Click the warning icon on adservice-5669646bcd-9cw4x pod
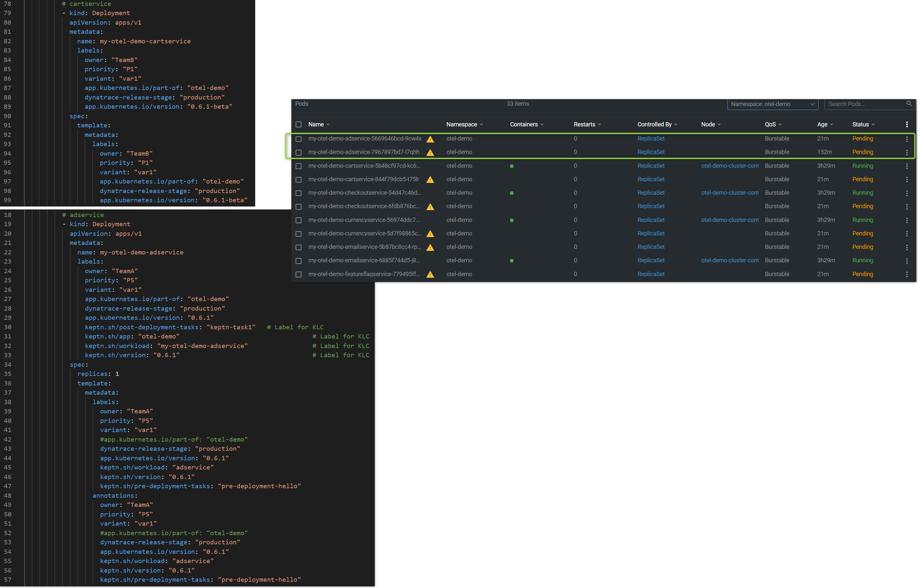This screenshot has height=588, width=918. pos(430,139)
